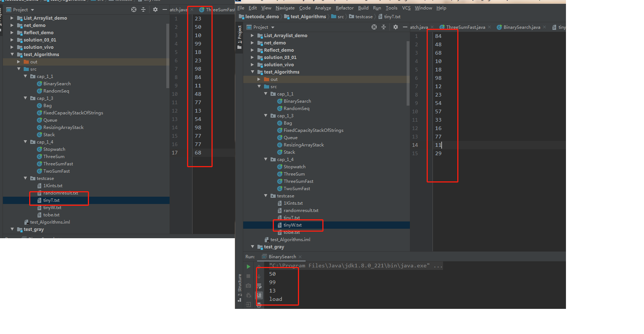Locate opened file icon, right window Project panel
The height and width of the screenshot is (334, 644).
click(x=374, y=27)
